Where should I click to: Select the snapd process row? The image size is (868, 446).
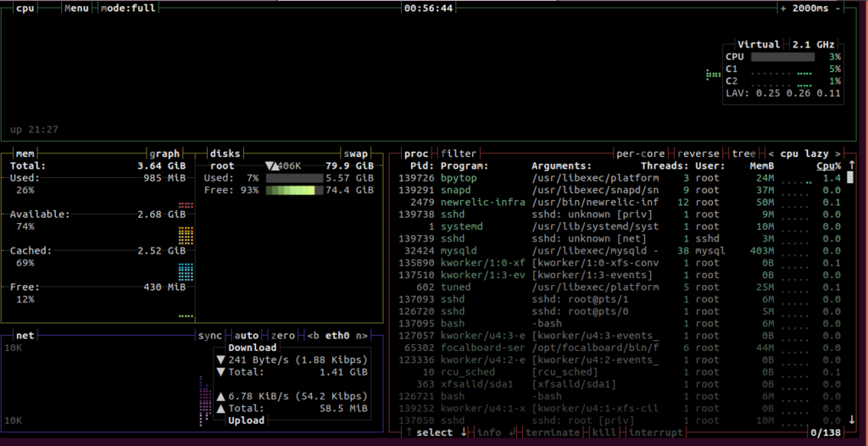tap(619, 190)
